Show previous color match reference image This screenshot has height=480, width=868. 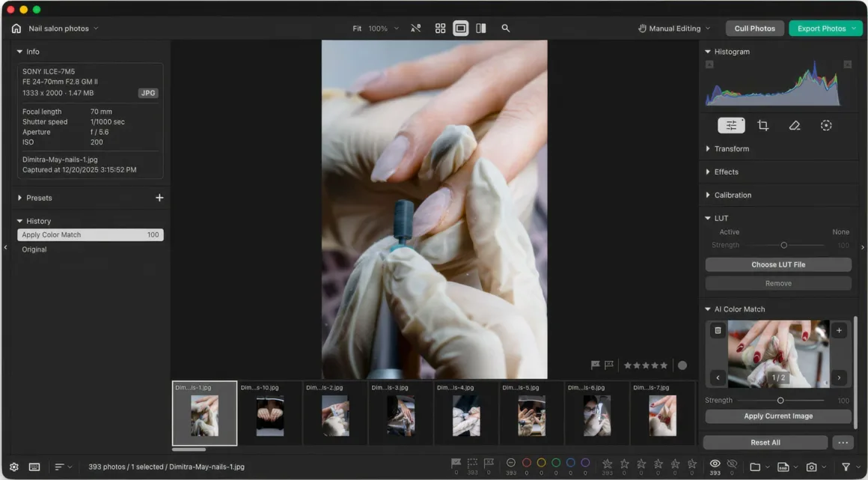click(718, 378)
